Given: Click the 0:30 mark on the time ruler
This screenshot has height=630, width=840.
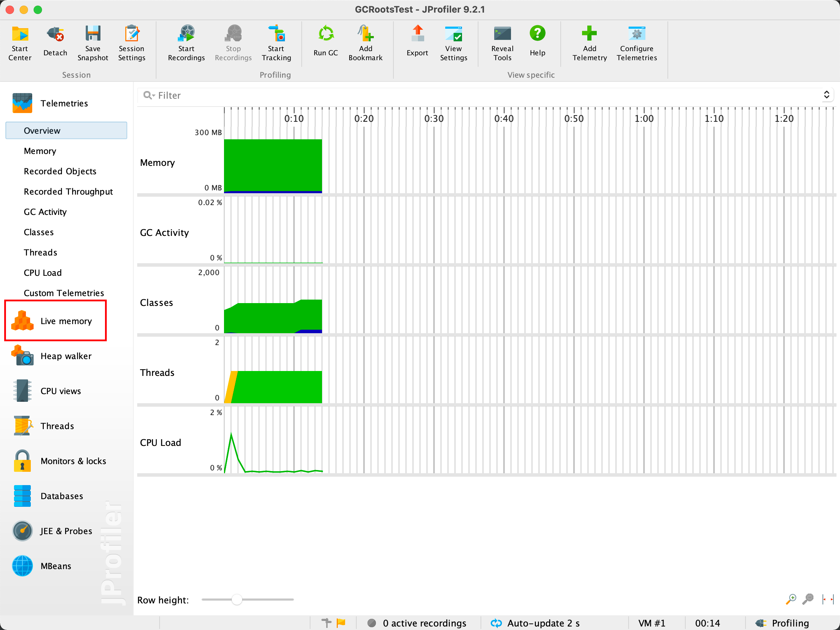Looking at the screenshot, I should (434, 119).
